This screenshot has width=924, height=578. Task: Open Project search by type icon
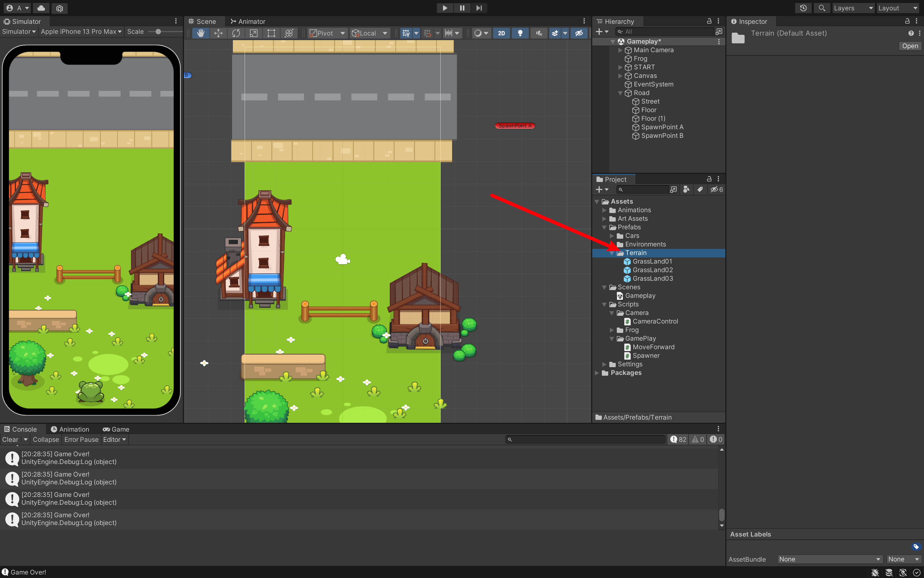point(686,190)
